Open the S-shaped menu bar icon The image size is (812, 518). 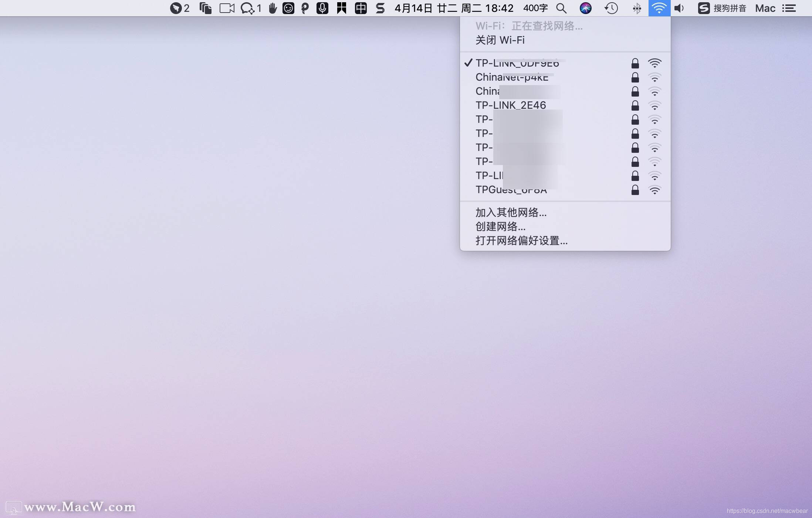(x=380, y=8)
